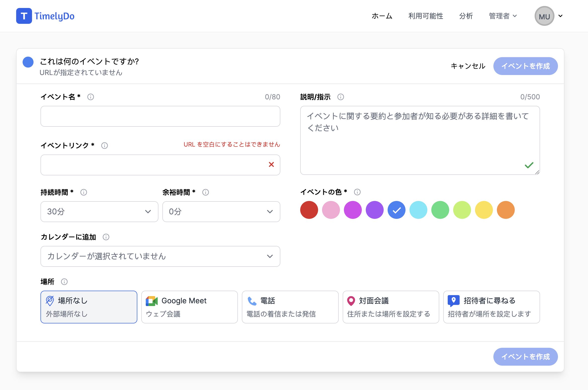This screenshot has width=588, height=390.
Task: Click the 0/80 character counter
Action: point(272,97)
